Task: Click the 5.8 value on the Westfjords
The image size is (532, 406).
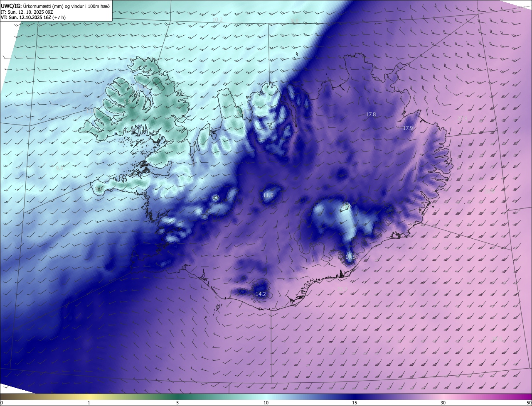Action: 127,101
